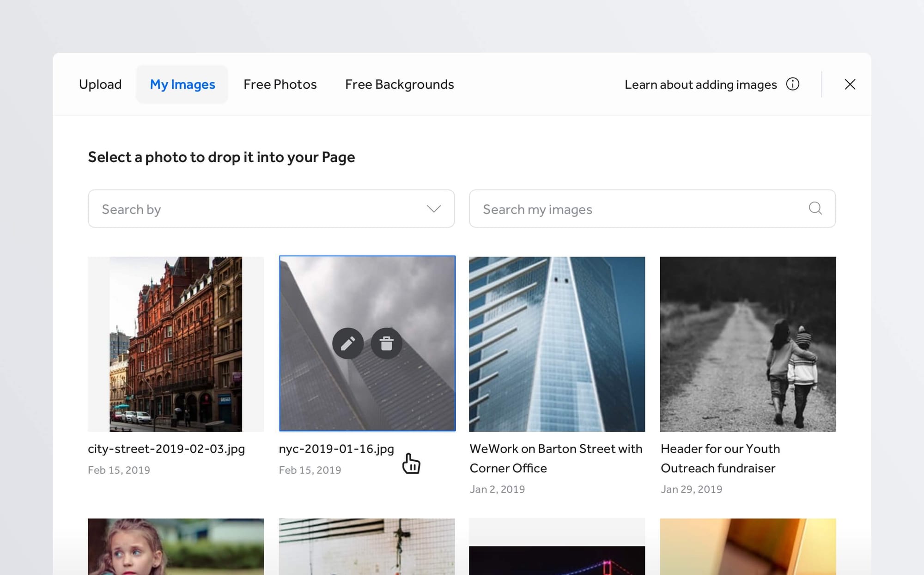The width and height of the screenshot is (924, 575).
Task: Select the girl portrait thumbnail
Action: [176, 546]
